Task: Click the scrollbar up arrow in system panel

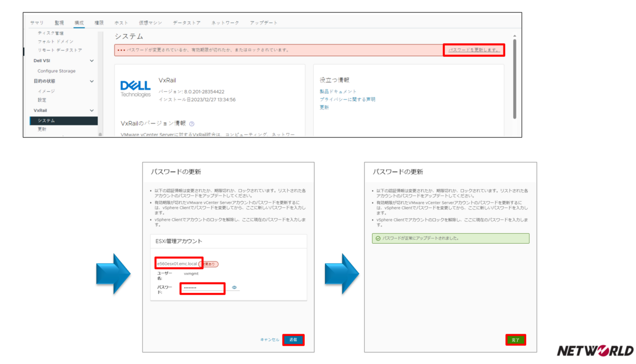Action: coord(514,35)
